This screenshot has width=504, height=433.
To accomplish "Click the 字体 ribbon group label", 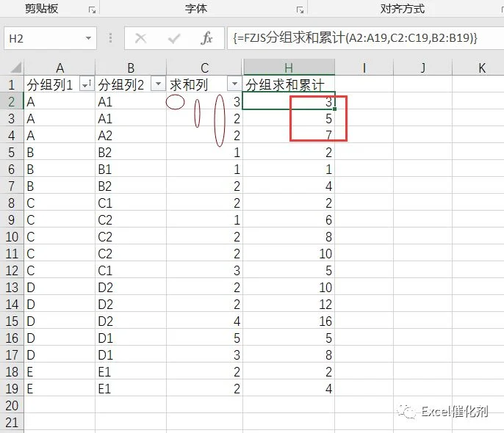I will click(196, 9).
